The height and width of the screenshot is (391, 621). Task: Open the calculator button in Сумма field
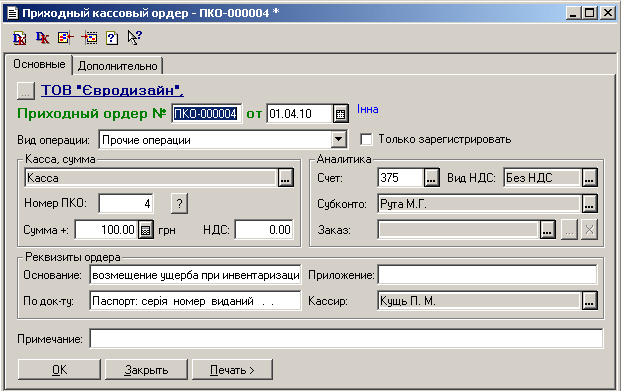[145, 230]
